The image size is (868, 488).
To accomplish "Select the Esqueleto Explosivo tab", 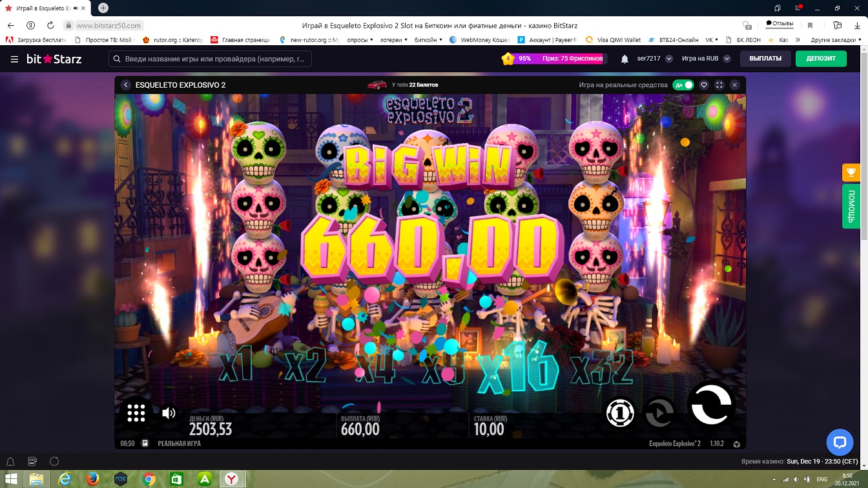I will (46, 8).
